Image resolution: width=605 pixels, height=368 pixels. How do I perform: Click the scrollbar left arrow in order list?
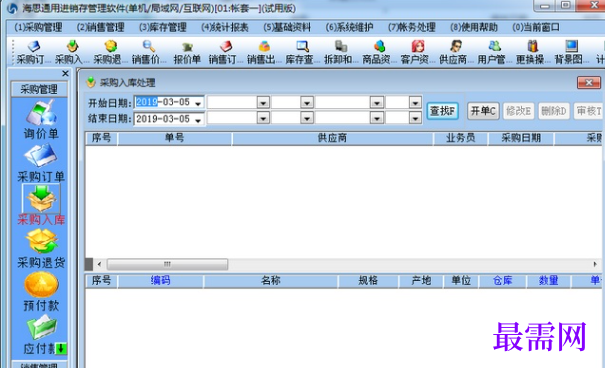pyautogui.click(x=99, y=264)
